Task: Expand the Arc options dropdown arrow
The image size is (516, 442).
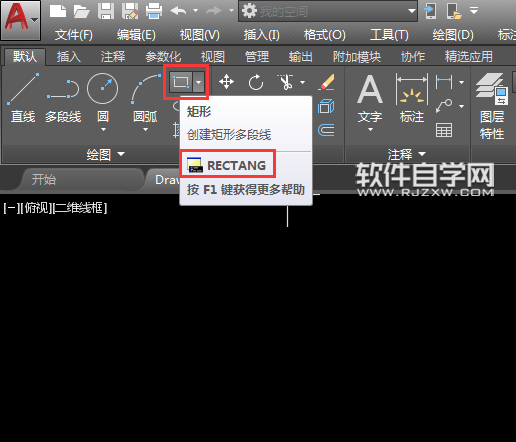Action: tap(145, 129)
